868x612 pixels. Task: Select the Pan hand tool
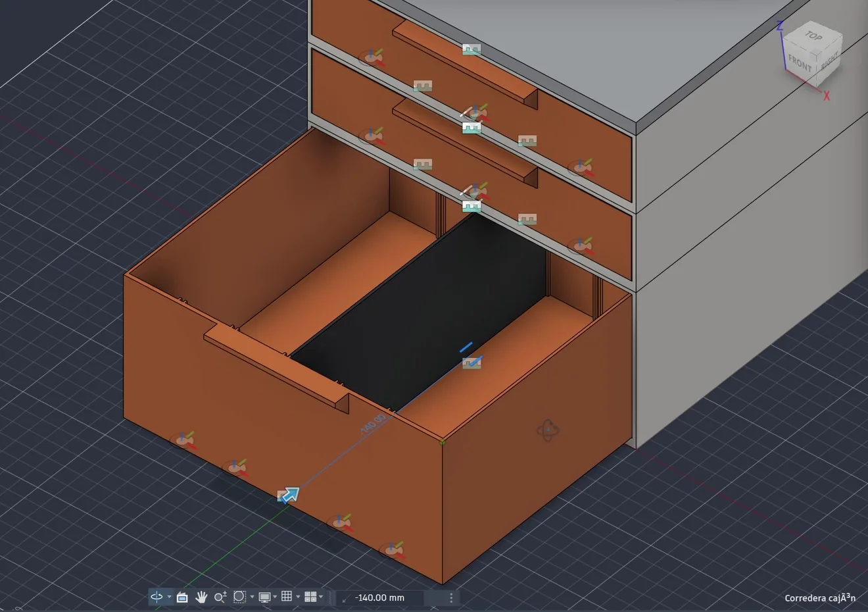click(201, 597)
